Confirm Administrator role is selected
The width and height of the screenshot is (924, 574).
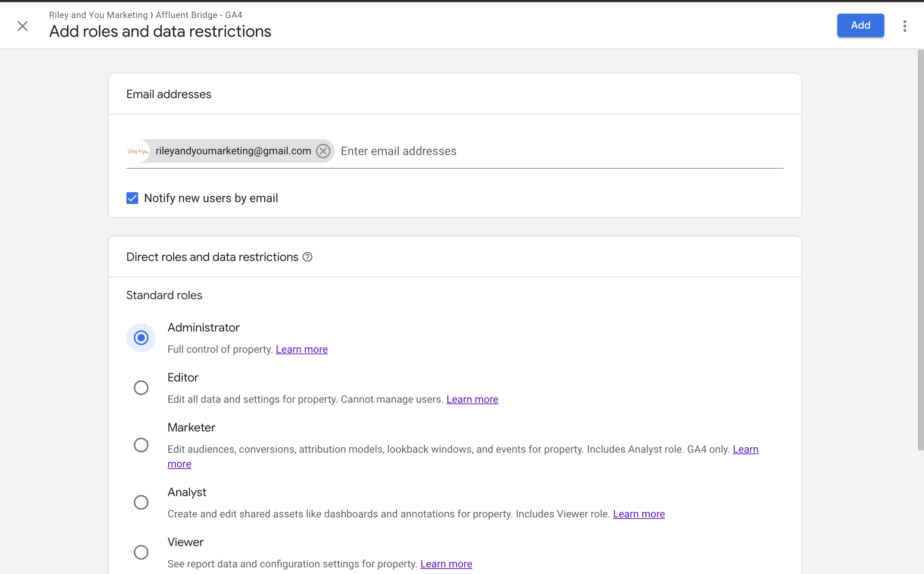coord(141,337)
